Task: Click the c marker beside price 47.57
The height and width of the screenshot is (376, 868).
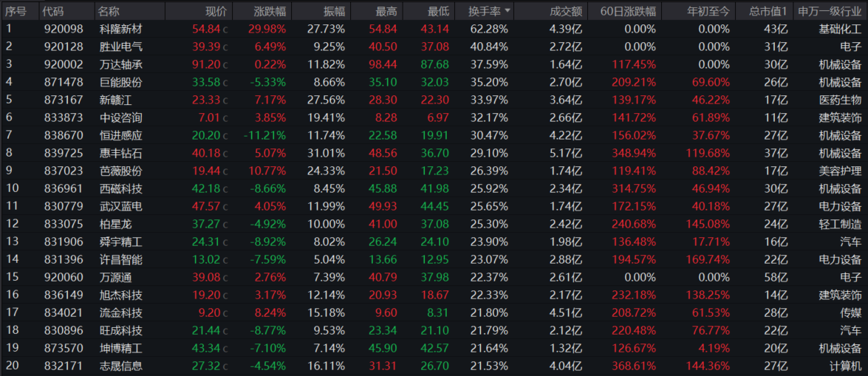Action: click(x=225, y=207)
